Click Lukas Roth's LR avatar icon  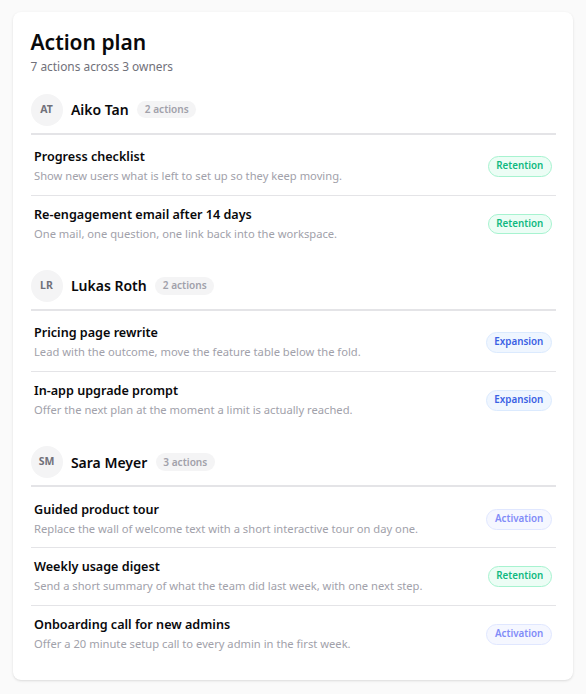[46, 286]
